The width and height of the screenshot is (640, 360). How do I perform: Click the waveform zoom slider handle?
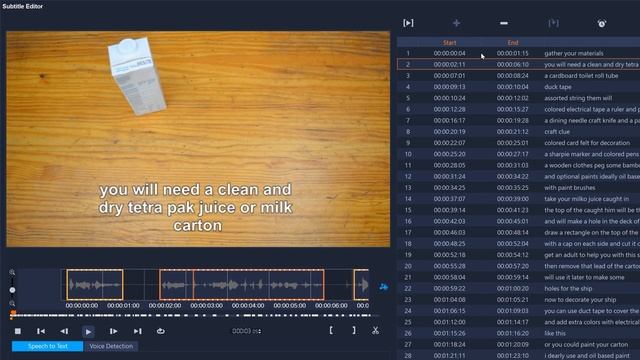click(x=12, y=290)
